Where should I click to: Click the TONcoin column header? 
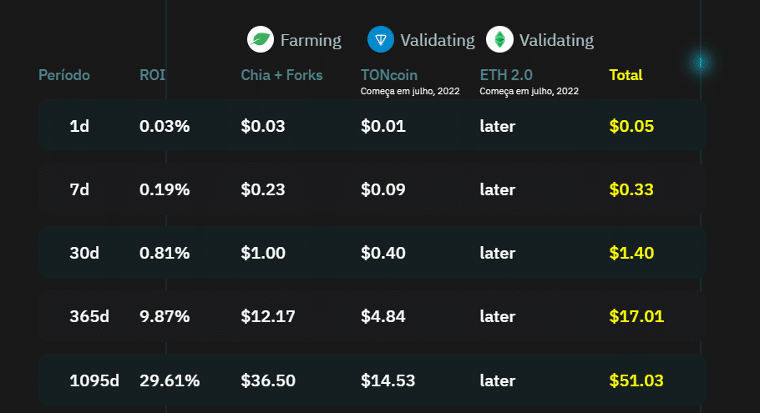[389, 75]
